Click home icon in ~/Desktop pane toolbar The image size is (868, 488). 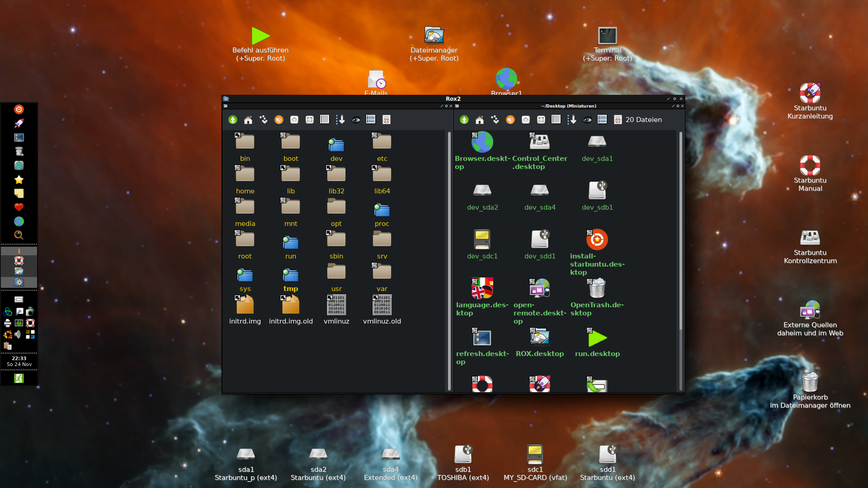click(x=480, y=120)
